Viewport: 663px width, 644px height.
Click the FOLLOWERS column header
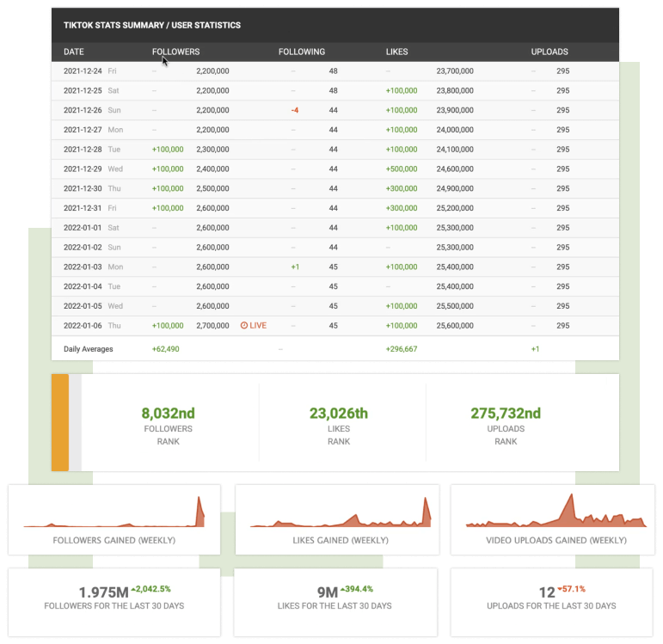(x=175, y=52)
